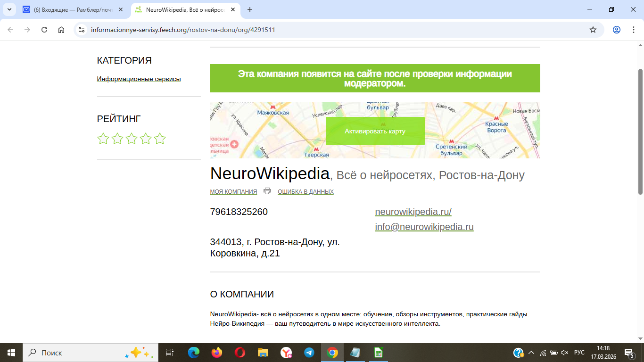The width and height of the screenshot is (644, 362).
Task: Click the green moderation notice banner
Action: pyautogui.click(x=375, y=78)
